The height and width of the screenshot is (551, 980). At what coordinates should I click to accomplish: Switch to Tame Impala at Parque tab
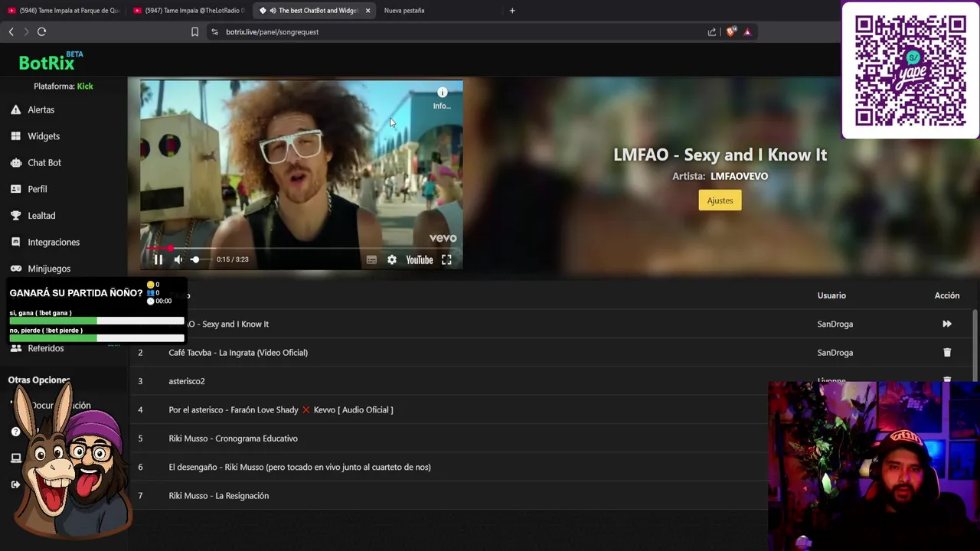[x=64, y=11]
